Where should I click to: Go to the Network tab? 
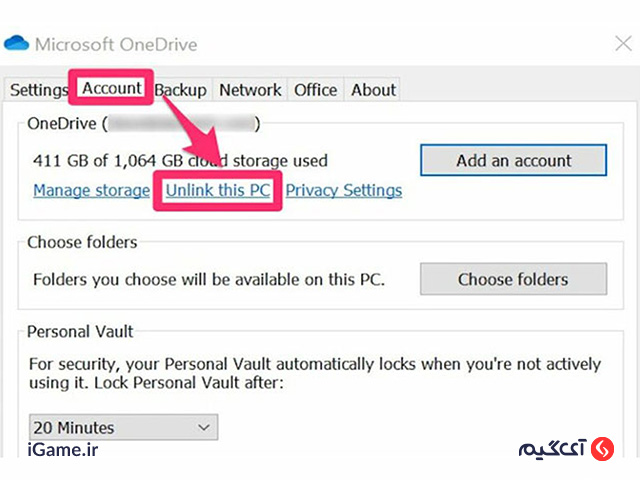[x=250, y=90]
